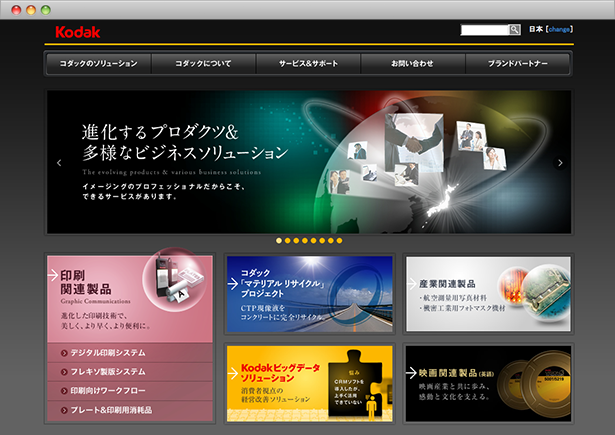Select the seventh carousel dot
The height and width of the screenshot is (435, 615).
[331, 240]
